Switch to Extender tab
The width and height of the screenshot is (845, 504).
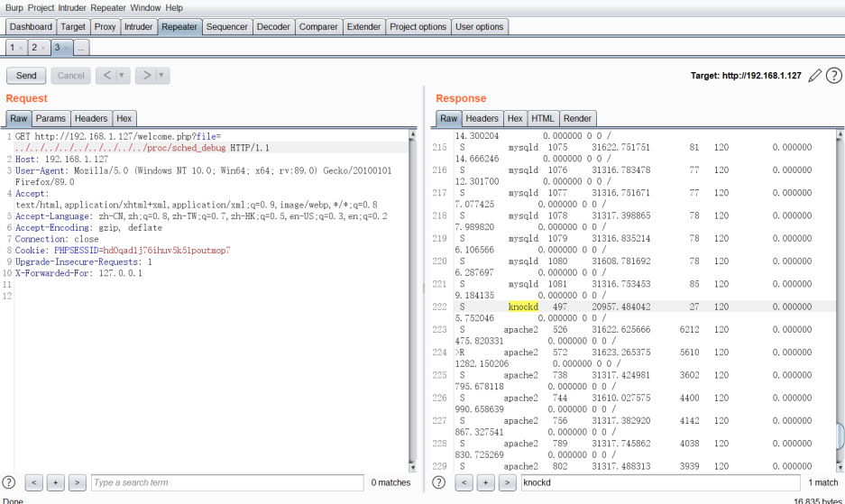pyautogui.click(x=363, y=26)
